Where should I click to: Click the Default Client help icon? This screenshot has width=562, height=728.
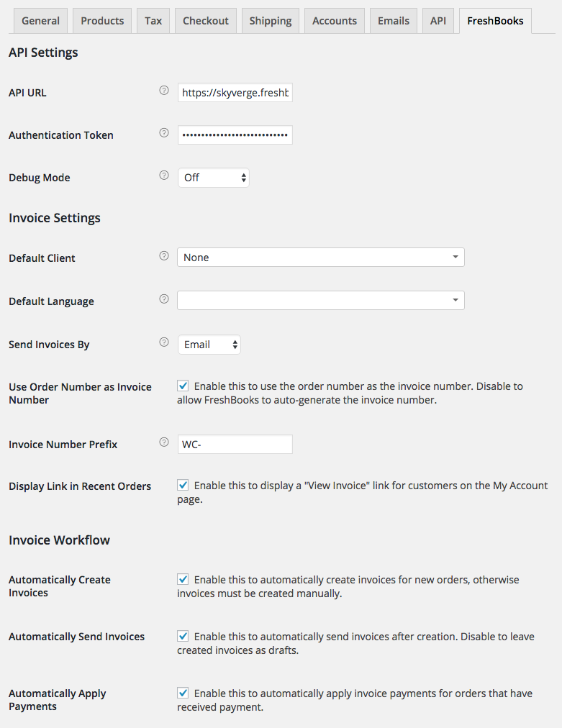pyautogui.click(x=164, y=256)
